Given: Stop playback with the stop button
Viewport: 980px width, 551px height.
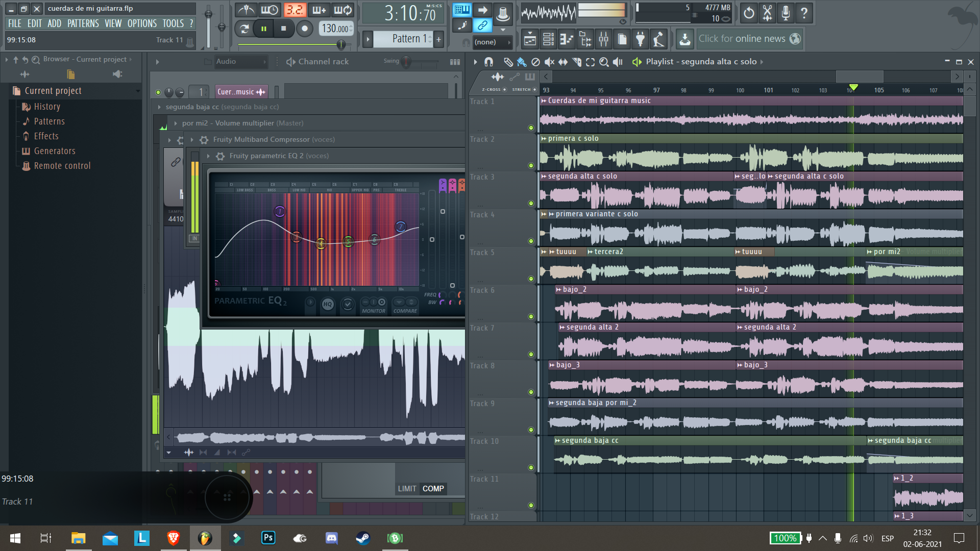Looking at the screenshot, I should coord(284,29).
